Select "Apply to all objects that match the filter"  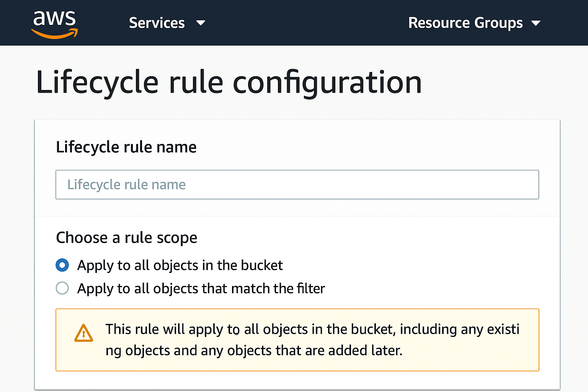62,288
